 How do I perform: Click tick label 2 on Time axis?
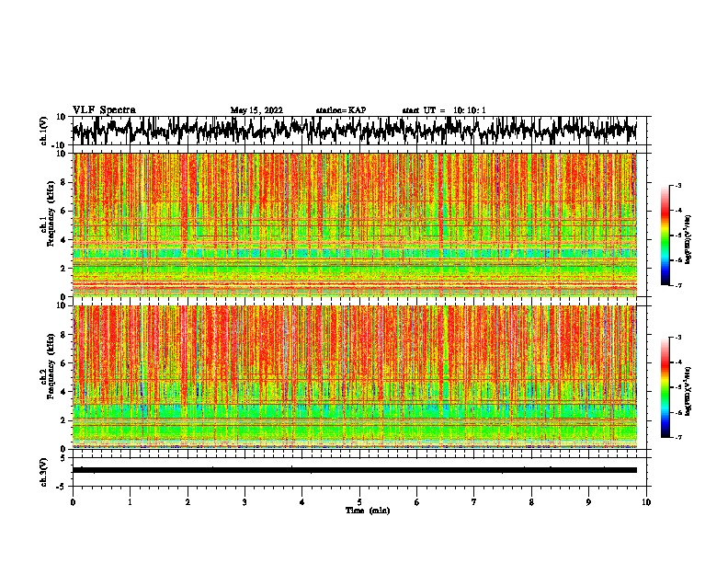coord(188,502)
